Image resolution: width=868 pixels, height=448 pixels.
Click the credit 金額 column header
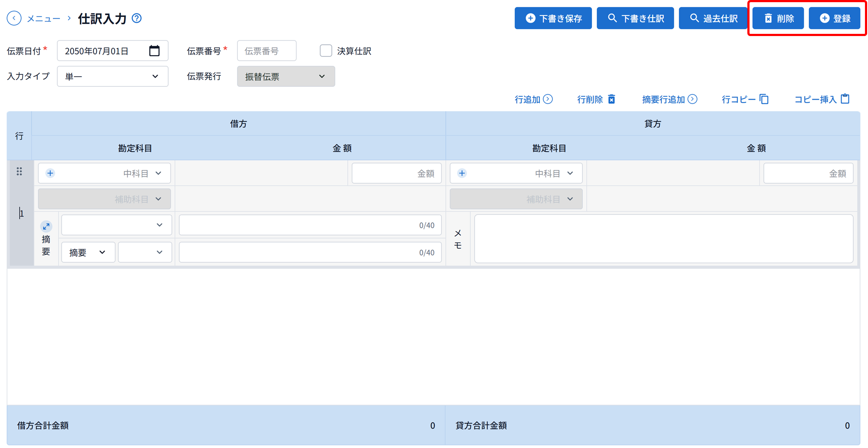(x=756, y=148)
